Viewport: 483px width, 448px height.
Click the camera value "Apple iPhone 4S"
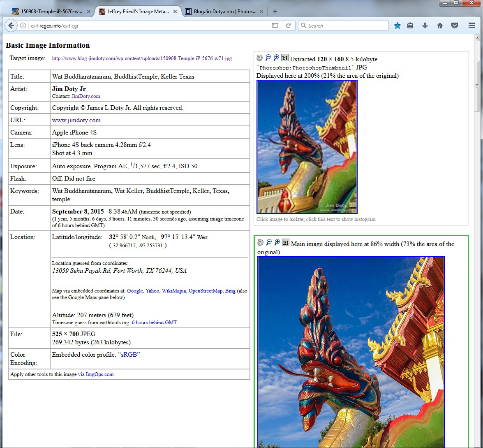point(74,132)
